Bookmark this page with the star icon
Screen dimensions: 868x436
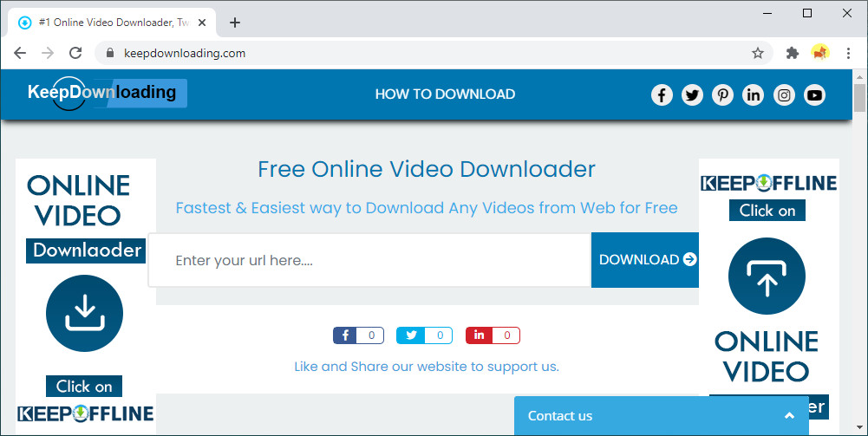click(x=757, y=53)
